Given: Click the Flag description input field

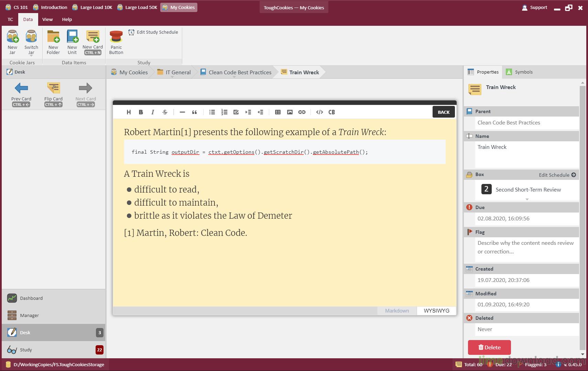Looking at the screenshot, I should (526, 247).
